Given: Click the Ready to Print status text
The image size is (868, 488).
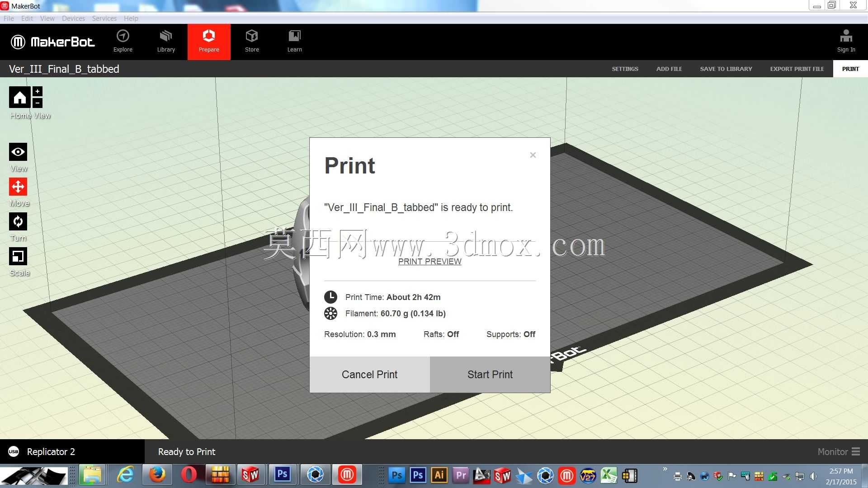Looking at the screenshot, I should coord(187,452).
